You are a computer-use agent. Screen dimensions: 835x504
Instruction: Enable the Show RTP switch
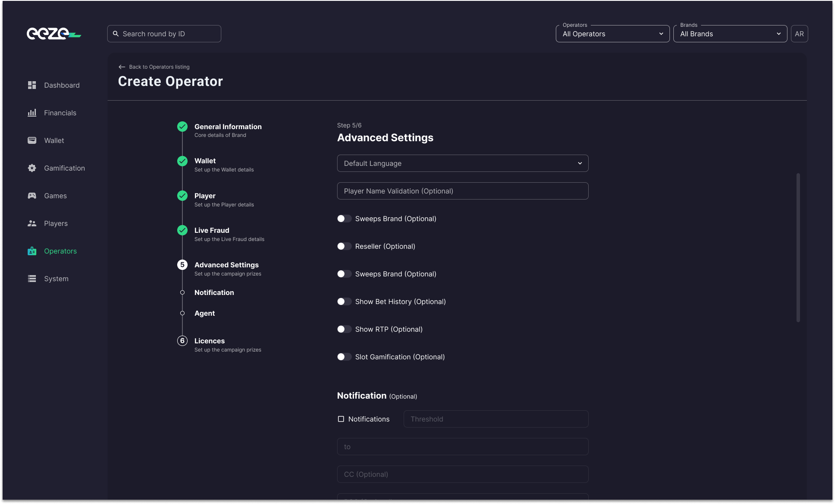point(344,329)
